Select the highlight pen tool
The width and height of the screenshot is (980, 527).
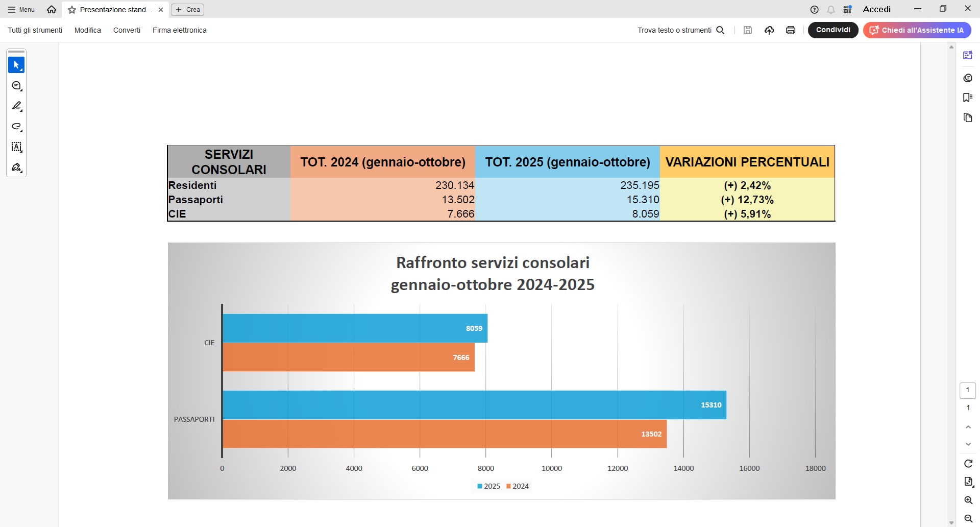(16, 106)
